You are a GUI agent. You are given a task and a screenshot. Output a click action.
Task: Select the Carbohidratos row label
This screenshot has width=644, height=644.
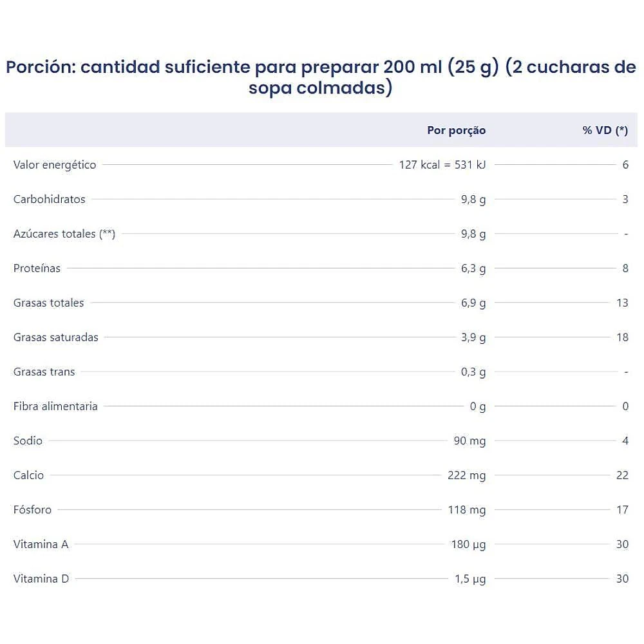[50, 199]
